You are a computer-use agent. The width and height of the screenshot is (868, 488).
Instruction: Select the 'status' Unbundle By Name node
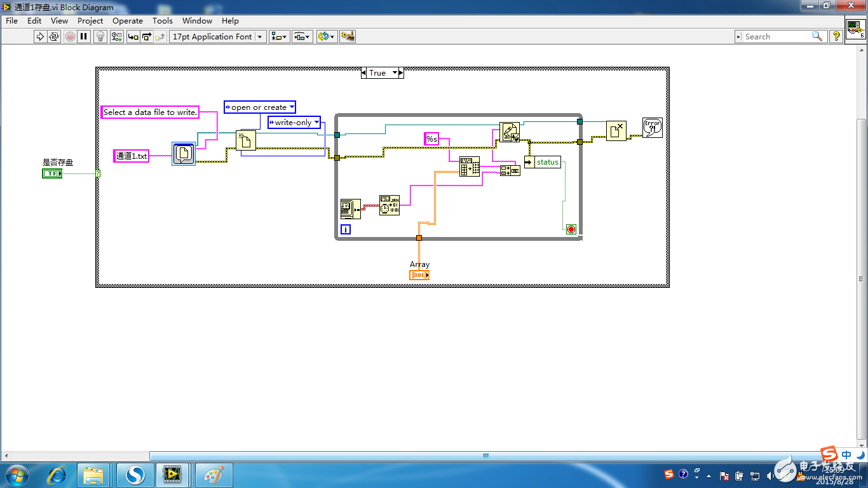(543, 162)
